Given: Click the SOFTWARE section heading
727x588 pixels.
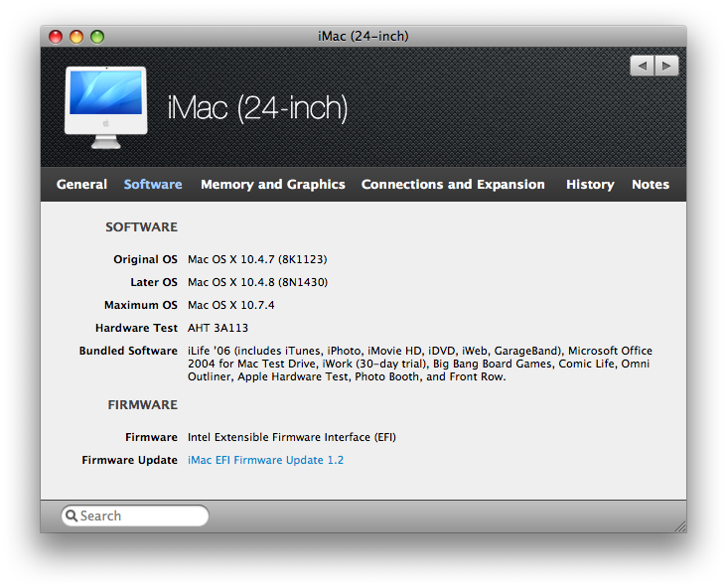Looking at the screenshot, I should point(141,227).
